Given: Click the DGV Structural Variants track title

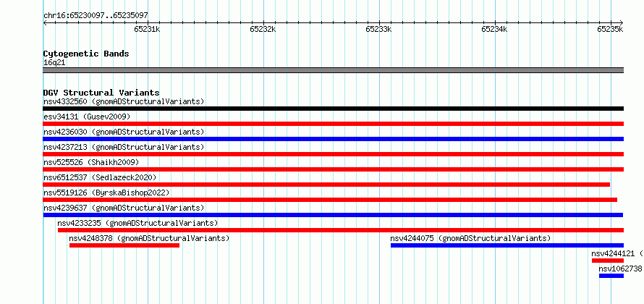Looking at the screenshot, I should pyautogui.click(x=101, y=93).
